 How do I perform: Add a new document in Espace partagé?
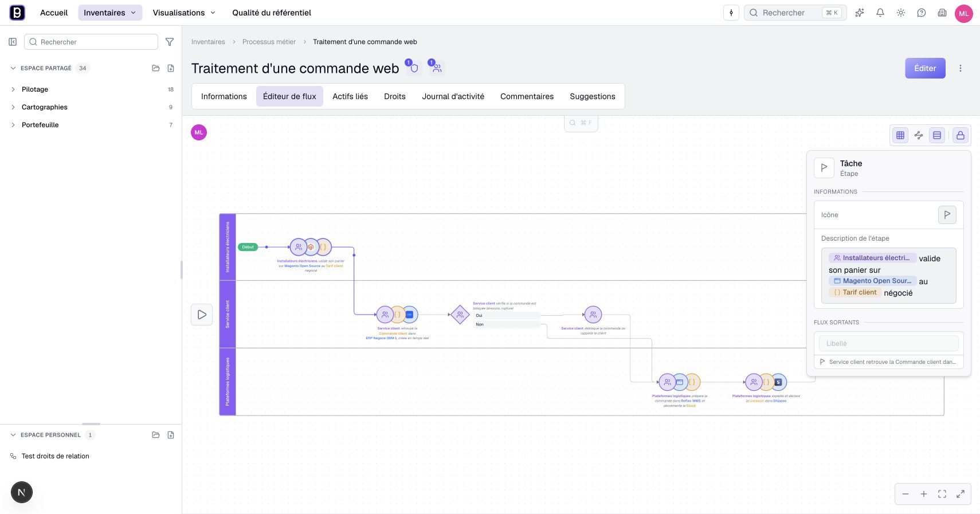171,68
